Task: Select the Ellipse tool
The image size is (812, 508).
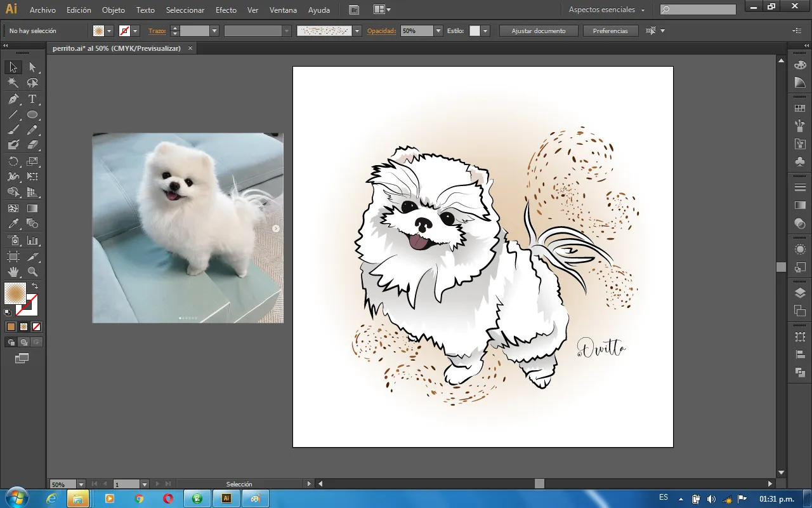Action: click(32, 115)
